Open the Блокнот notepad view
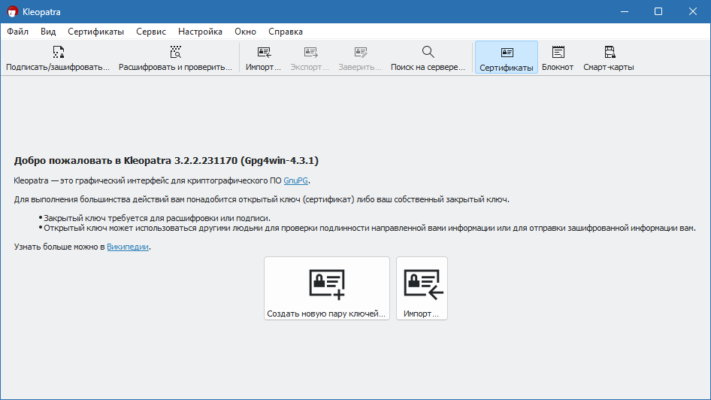The width and height of the screenshot is (711, 400). tap(558, 58)
